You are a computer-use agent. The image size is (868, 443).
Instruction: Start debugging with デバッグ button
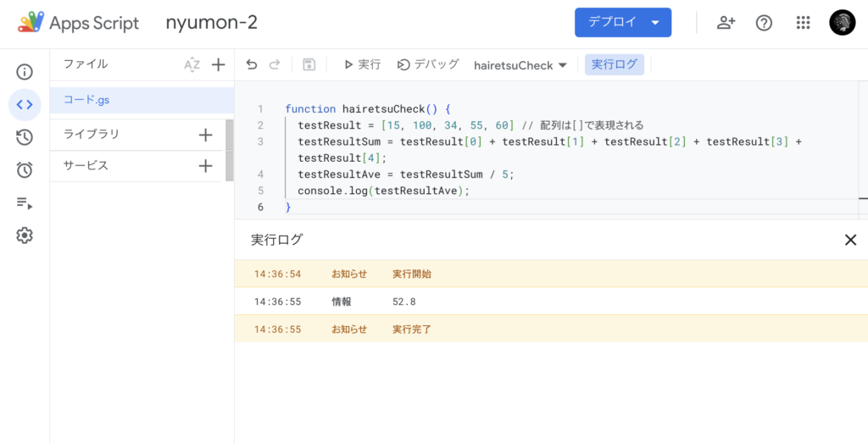(x=428, y=64)
